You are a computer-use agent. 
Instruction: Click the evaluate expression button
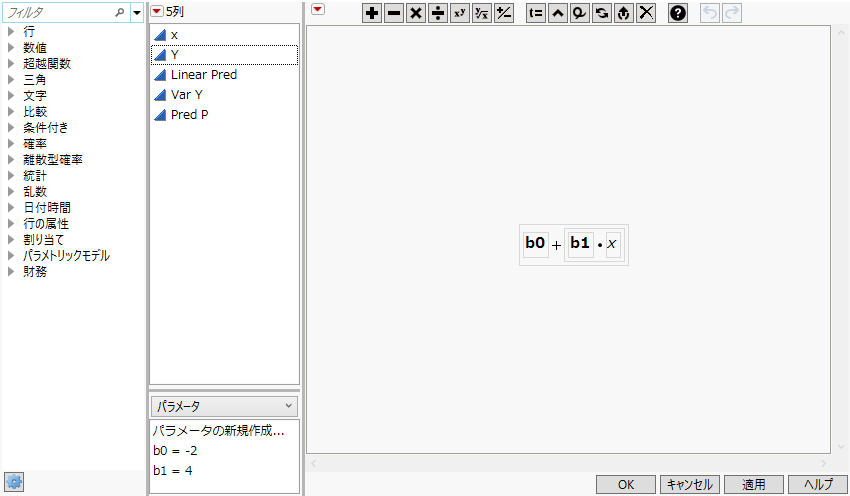[x=623, y=13]
